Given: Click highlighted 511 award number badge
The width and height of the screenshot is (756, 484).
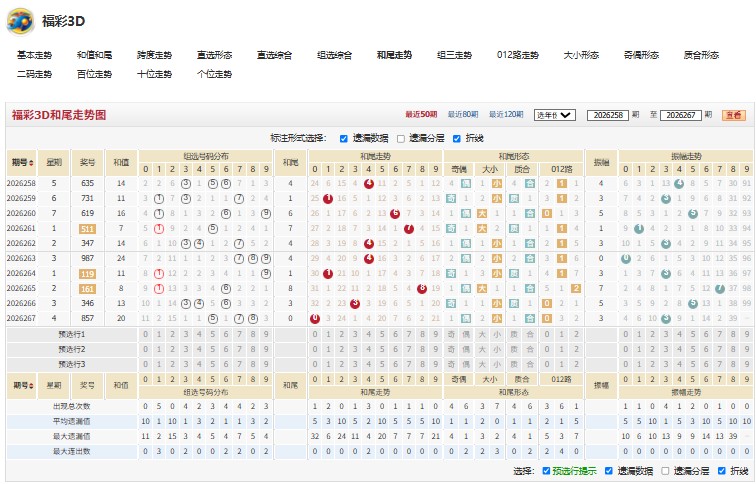Looking at the screenshot, I should 87,229.
